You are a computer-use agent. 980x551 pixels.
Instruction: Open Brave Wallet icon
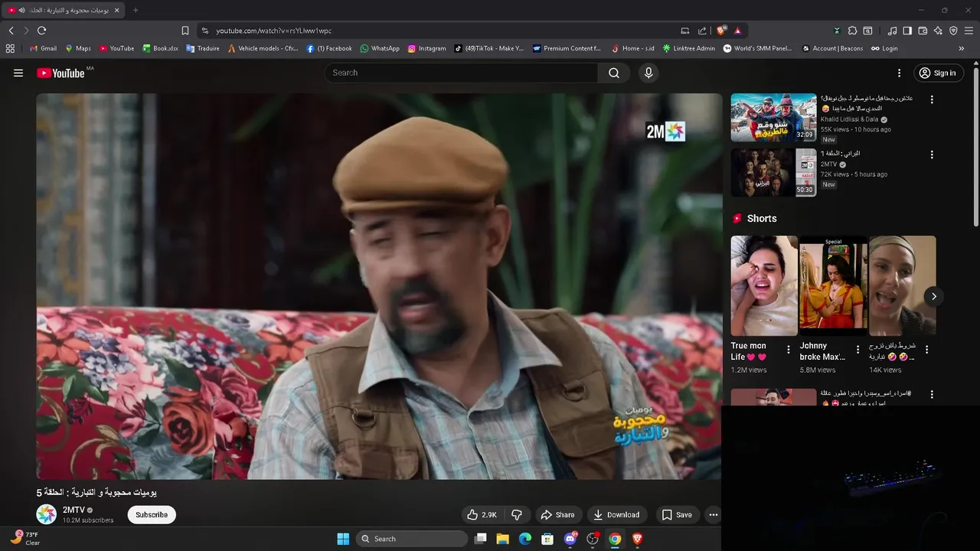[x=923, y=31]
